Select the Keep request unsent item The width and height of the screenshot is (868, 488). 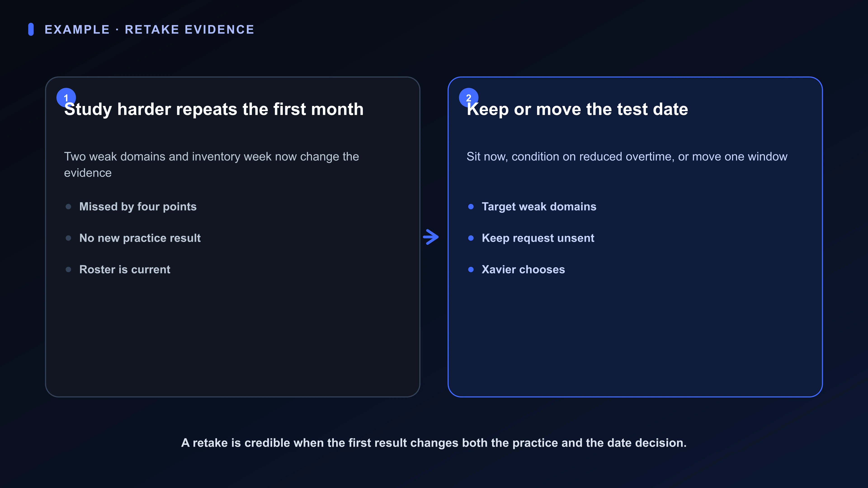(x=538, y=238)
